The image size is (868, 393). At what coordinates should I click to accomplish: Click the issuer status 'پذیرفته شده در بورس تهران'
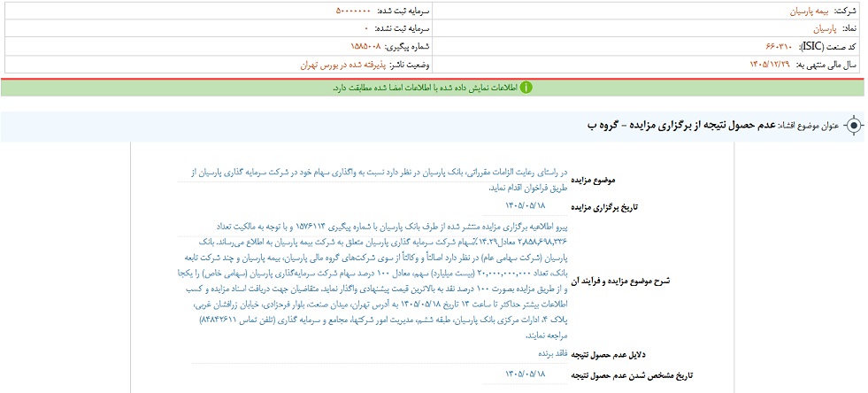click(343, 65)
